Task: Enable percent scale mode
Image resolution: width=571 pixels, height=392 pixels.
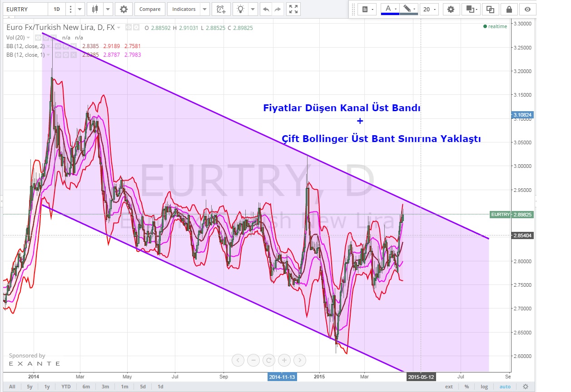Action: 467,387
